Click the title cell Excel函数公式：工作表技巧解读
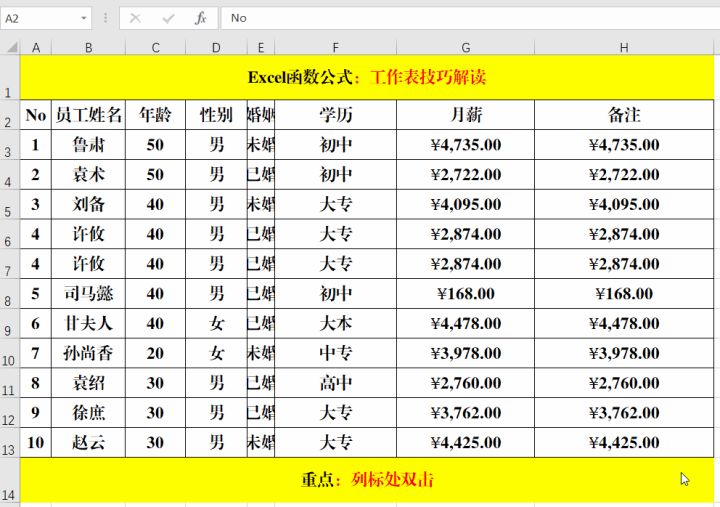Viewport: 720px width, 507px height. pyautogui.click(x=367, y=77)
